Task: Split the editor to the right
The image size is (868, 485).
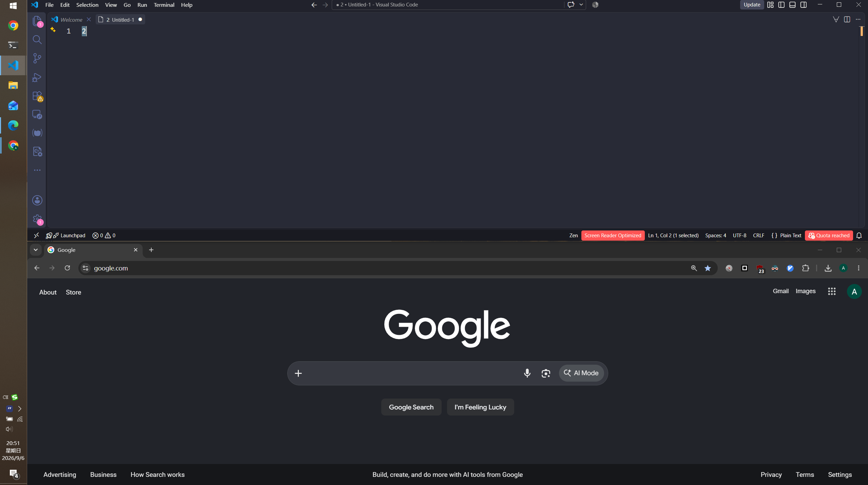Action: (x=847, y=19)
